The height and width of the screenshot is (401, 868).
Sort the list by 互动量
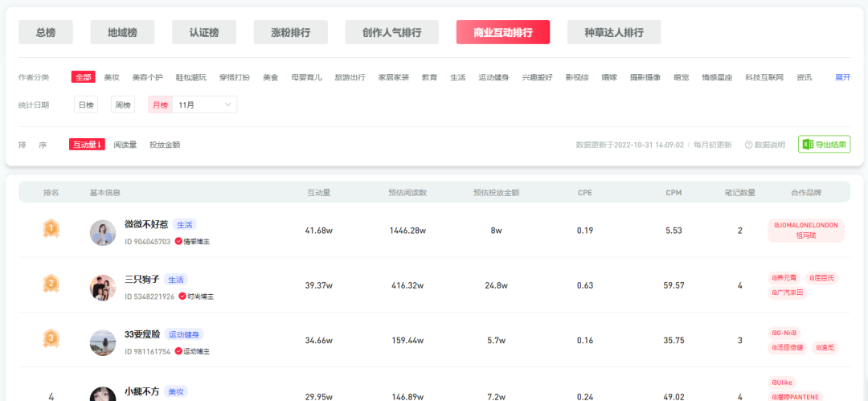(x=87, y=145)
